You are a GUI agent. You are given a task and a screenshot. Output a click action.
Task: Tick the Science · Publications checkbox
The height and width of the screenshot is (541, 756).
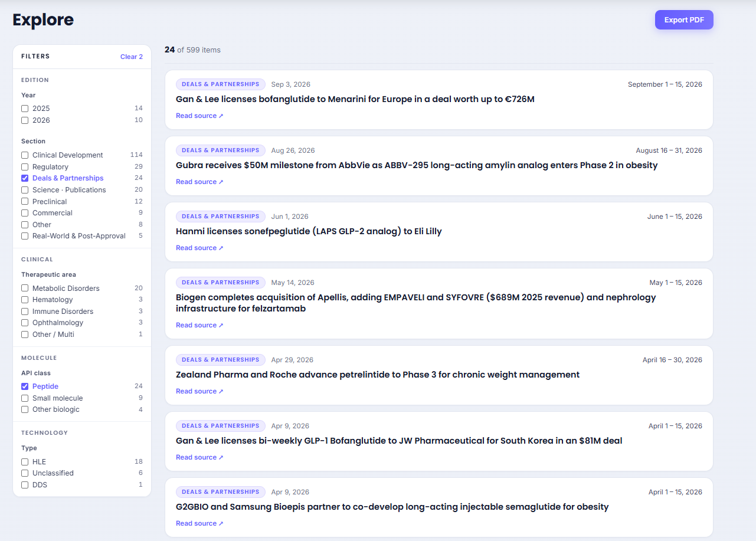click(x=25, y=190)
